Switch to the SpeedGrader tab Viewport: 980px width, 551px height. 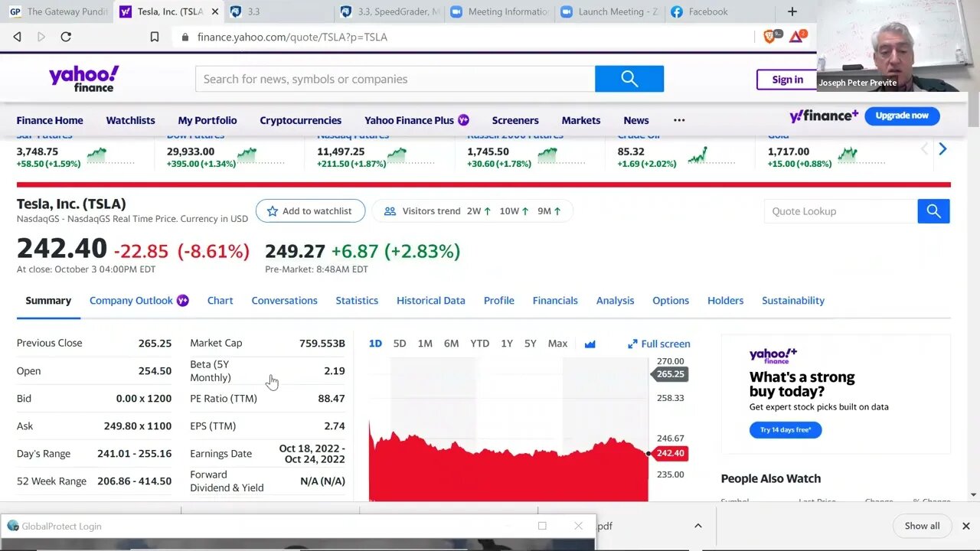click(389, 11)
